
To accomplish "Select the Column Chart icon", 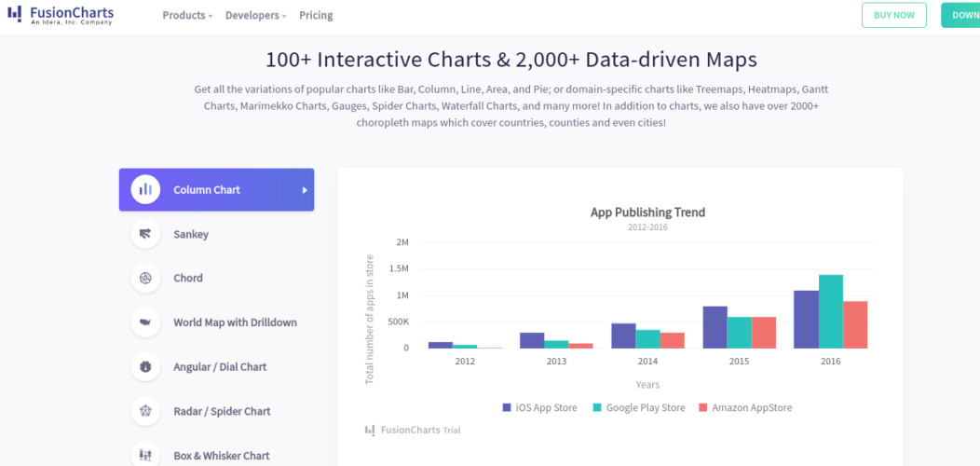I will click(145, 189).
